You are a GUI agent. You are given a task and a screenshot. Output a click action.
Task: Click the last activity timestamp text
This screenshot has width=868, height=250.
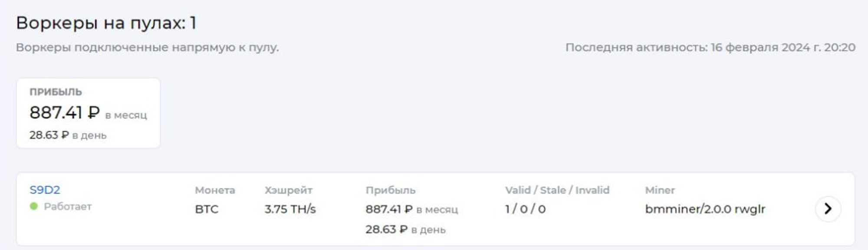710,47
